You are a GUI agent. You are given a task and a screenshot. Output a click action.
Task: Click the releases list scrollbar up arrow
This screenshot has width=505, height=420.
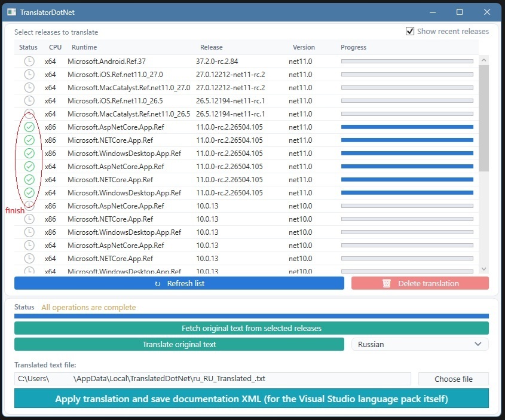[483, 60]
